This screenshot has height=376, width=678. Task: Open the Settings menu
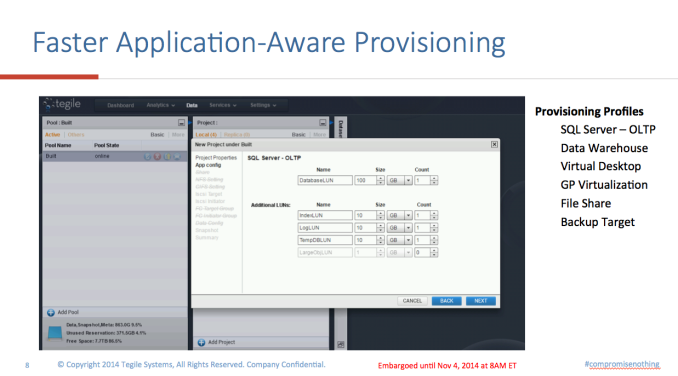pos(263,105)
